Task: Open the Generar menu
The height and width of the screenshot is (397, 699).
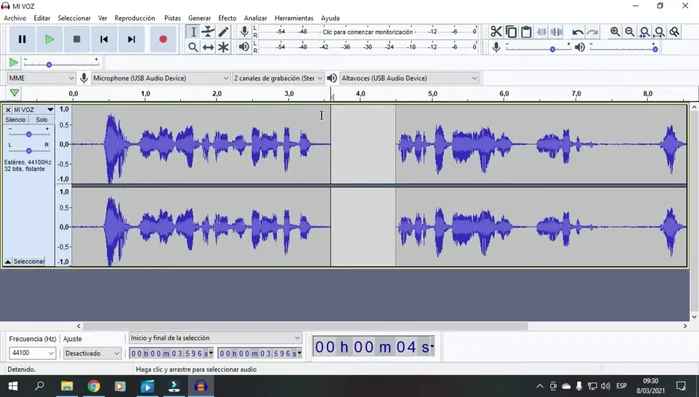Action: pyautogui.click(x=199, y=18)
